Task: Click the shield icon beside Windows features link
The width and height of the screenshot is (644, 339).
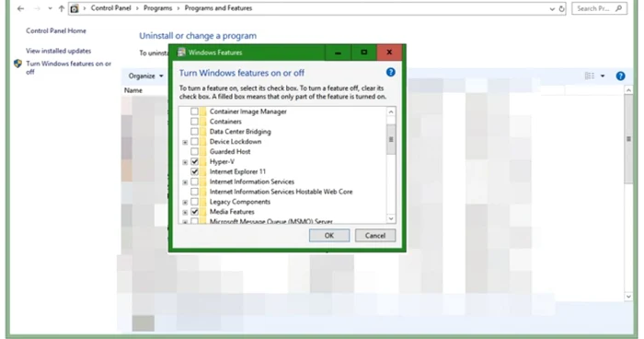Action: [x=17, y=64]
